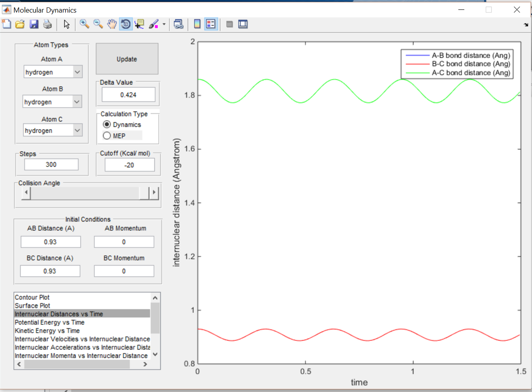532x392 pixels.
Task: Select the Zoom In magnifier tool
Action: (x=84, y=24)
